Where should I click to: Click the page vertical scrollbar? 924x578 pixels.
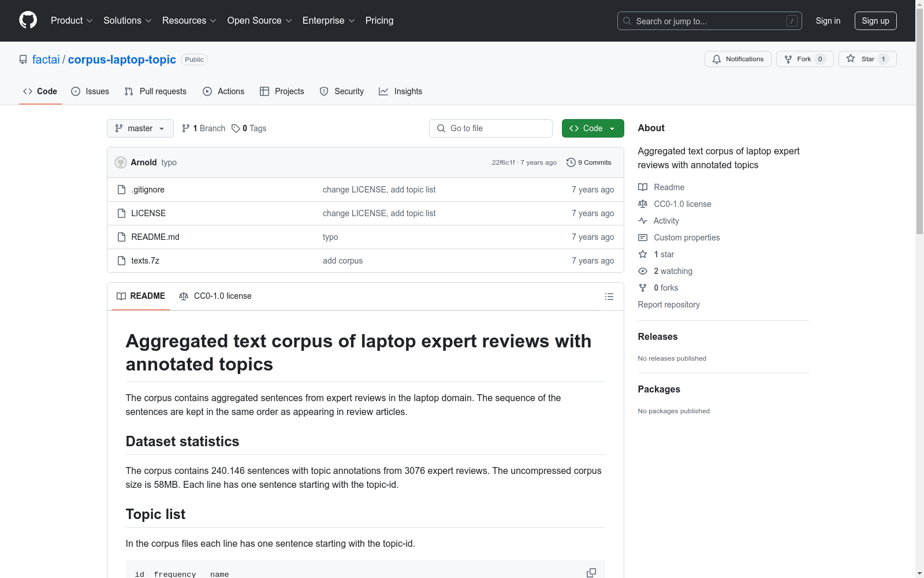click(919, 121)
